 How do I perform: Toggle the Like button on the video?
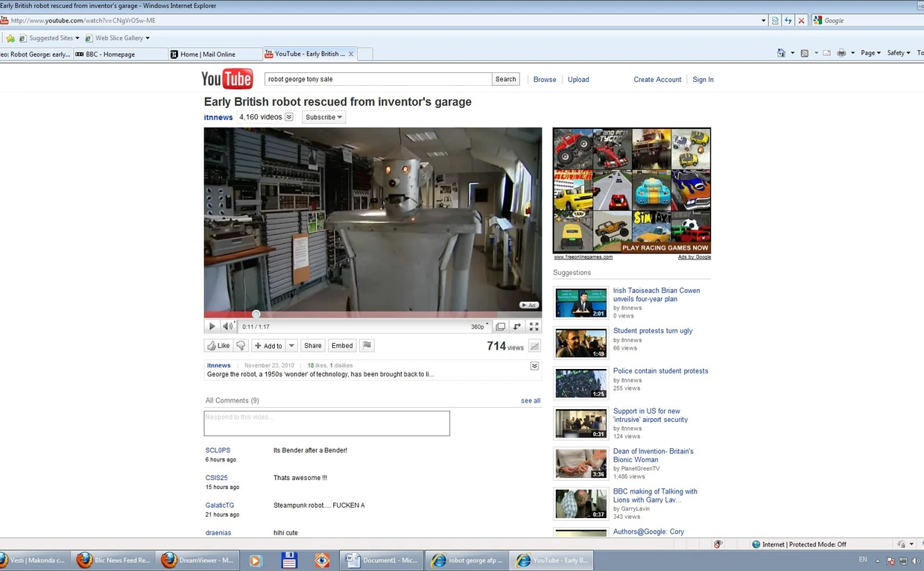pyautogui.click(x=218, y=346)
